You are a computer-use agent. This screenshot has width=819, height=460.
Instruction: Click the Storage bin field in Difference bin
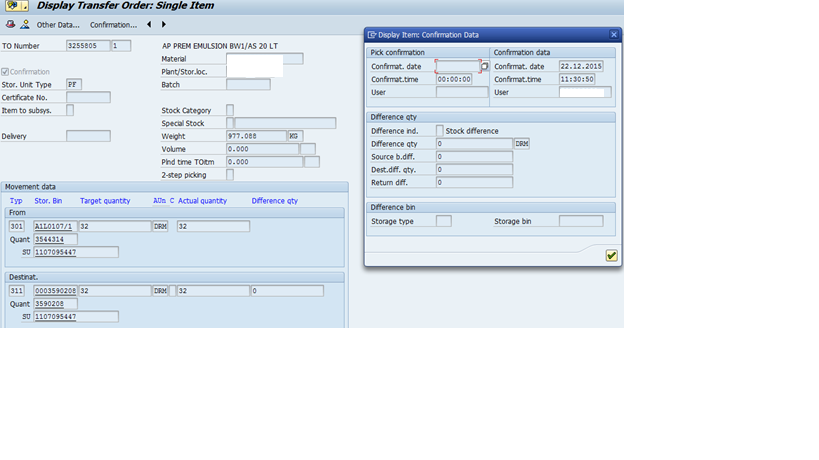pos(581,221)
